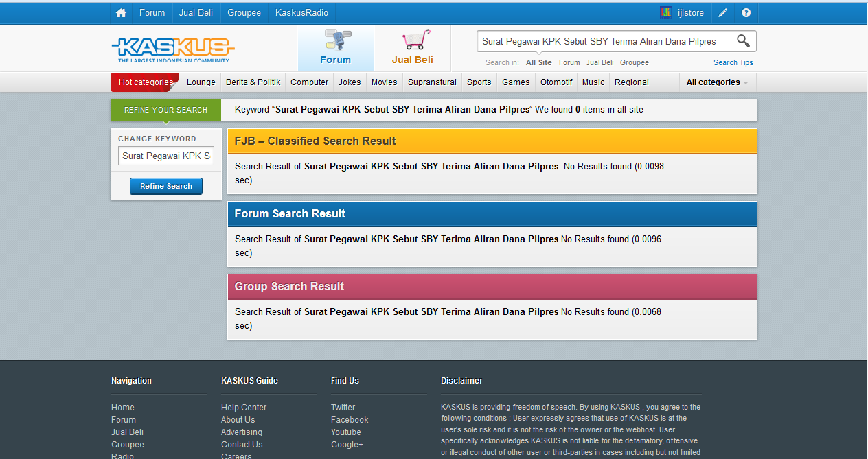Image resolution: width=868 pixels, height=459 pixels.
Task: Select Hot categories tab
Action: (x=145, y=82)
